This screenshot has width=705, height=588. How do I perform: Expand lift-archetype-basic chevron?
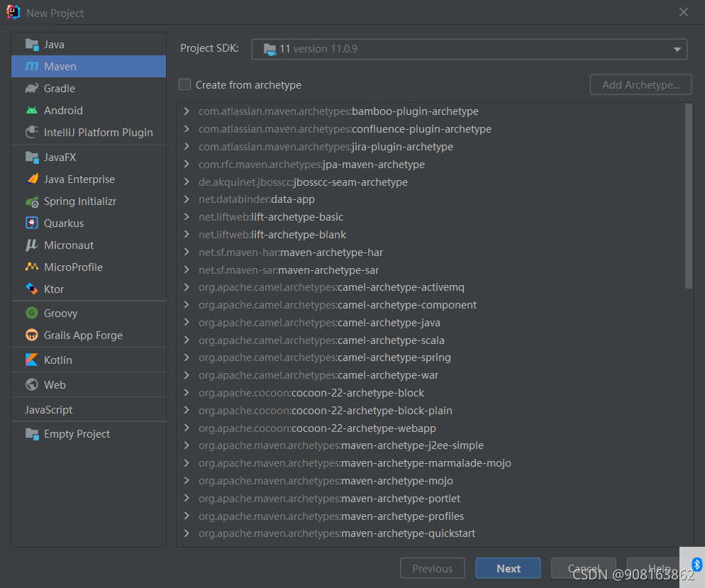coord(187,216)
